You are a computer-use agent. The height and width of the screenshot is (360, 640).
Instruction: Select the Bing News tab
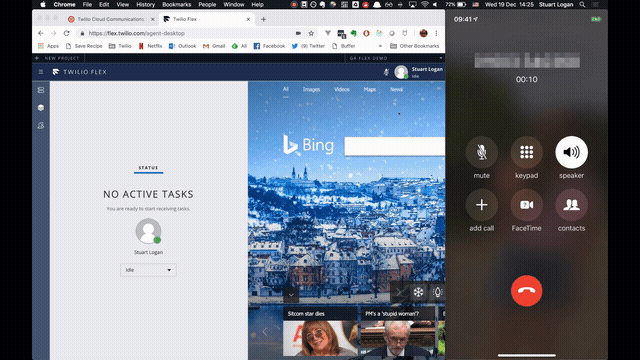[x=396, y=89]
